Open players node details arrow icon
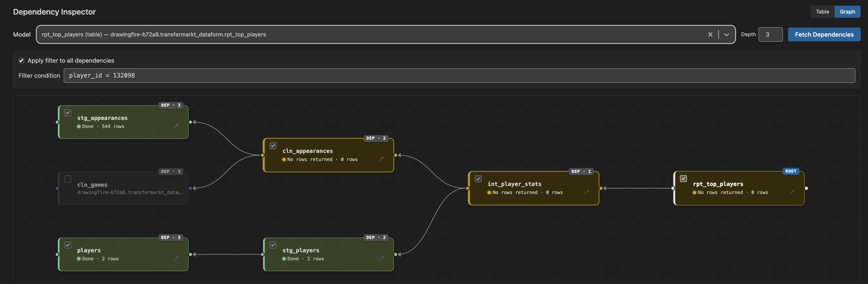 176,259
